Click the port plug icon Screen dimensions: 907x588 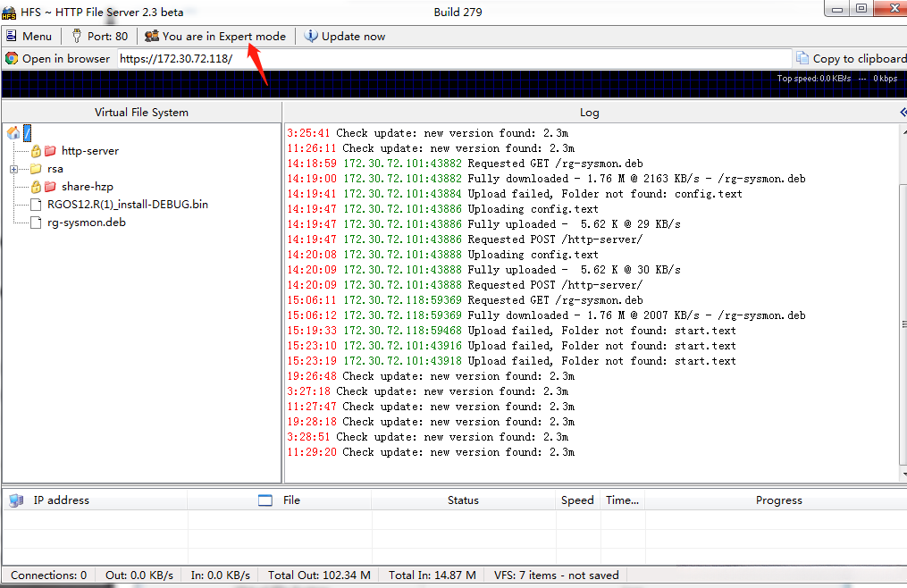[x=76, y=36]
